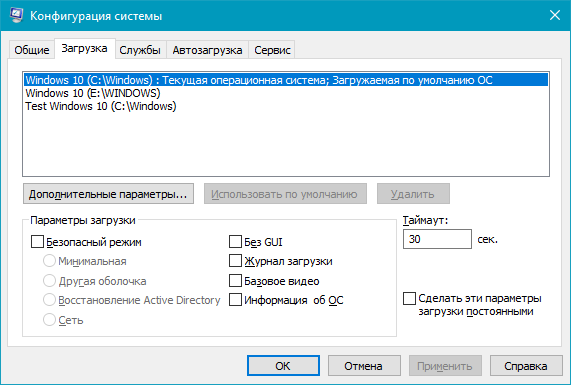571x385 pixels.
Task: Open the Службы tab
Action: point(140,50)
